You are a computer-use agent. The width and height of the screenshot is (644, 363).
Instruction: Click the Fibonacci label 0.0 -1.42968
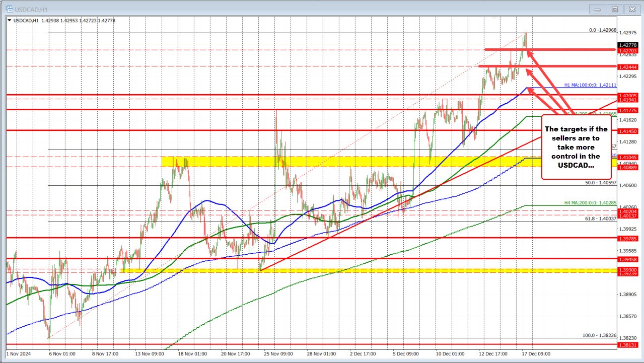point(603,30)
